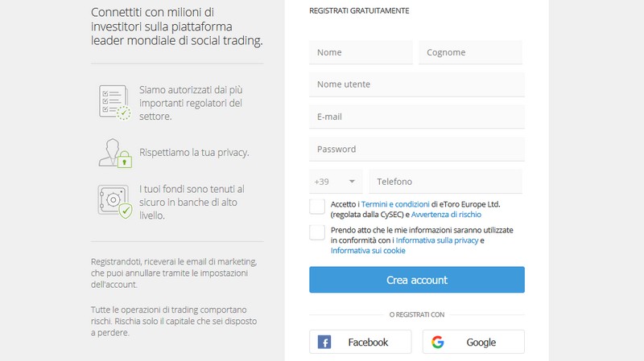Screen dimensions: 644x361
Task: Click the privacy person with padlock icon
Action: 115,153
